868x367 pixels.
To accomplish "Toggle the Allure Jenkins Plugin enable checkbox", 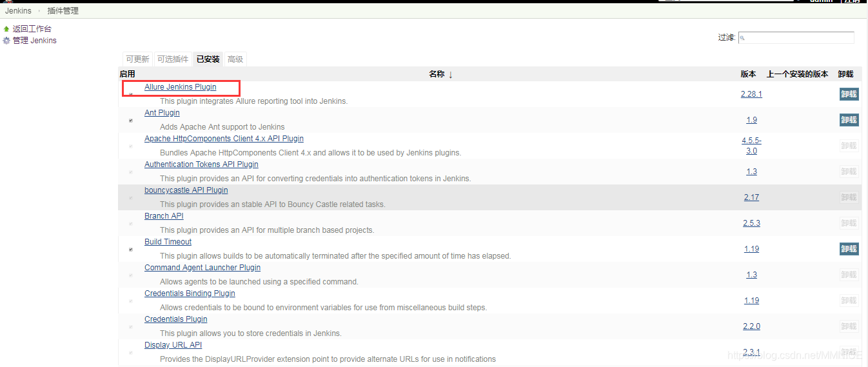I will coord(131,94).
